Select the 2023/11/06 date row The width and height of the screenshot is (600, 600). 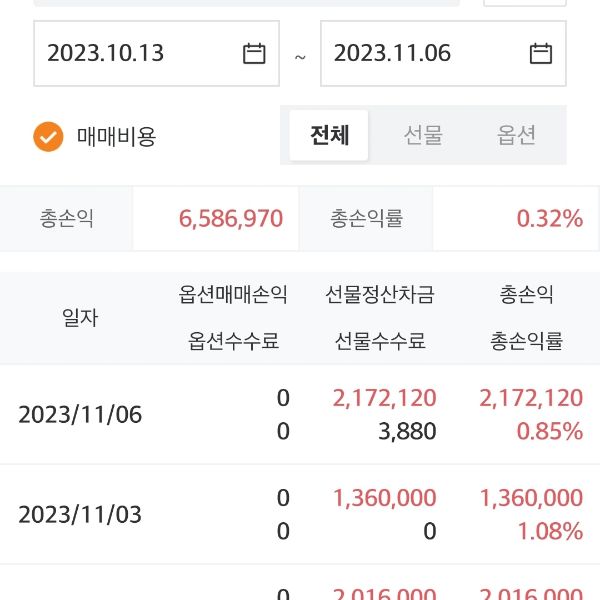click(80, 414)
